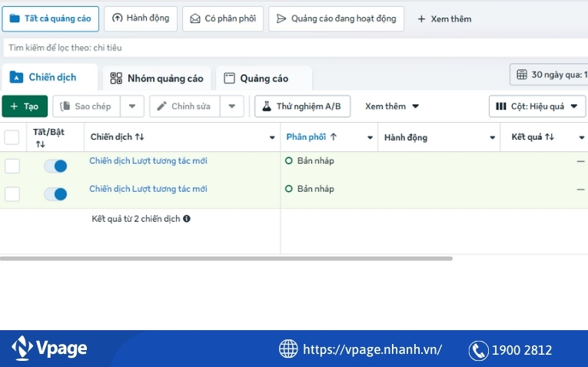Viewport: 588px width, 367px height.
Task: Click the green 'Tạo' button
Action: [x=25, y=107]
